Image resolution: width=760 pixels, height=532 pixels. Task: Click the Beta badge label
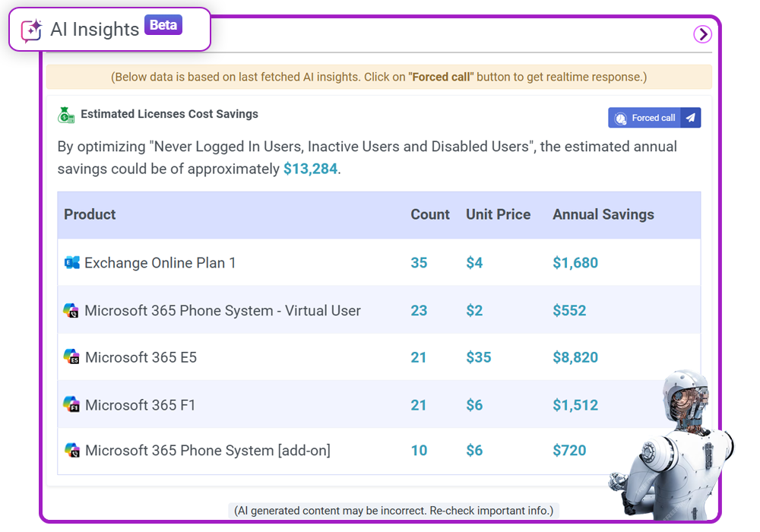click(163, 25)
